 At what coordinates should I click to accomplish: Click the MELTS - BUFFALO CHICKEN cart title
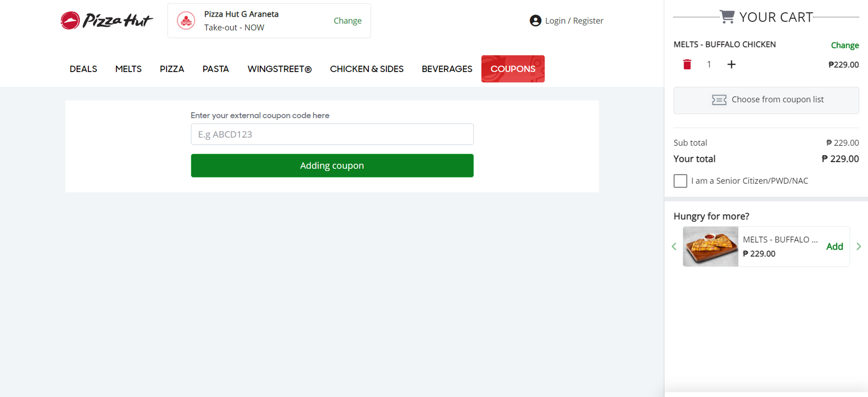[x=724, y=45]
